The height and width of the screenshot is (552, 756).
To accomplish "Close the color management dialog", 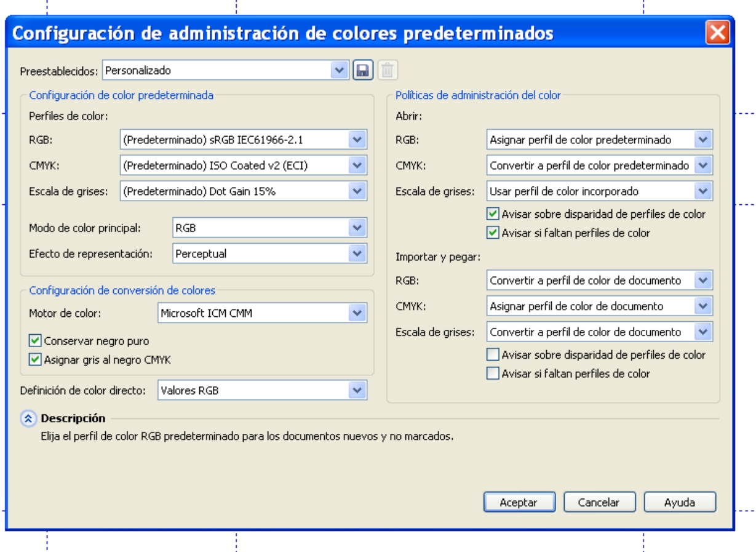I will pos(717,32).
